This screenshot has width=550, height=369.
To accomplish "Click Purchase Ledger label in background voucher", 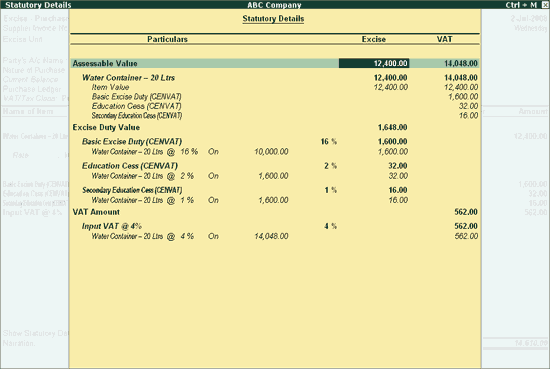I will click(32, 89).
